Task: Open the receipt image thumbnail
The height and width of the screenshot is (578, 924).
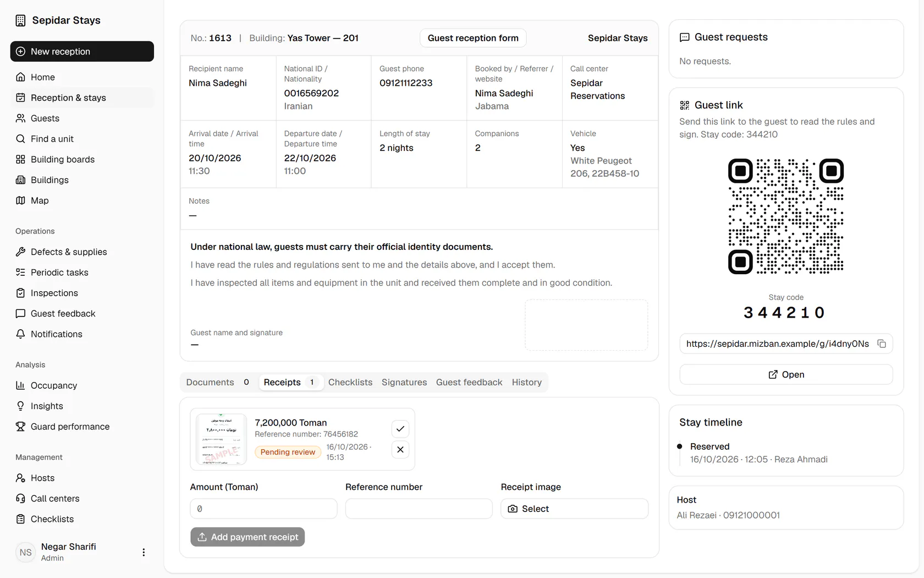Action: (222, 439)
